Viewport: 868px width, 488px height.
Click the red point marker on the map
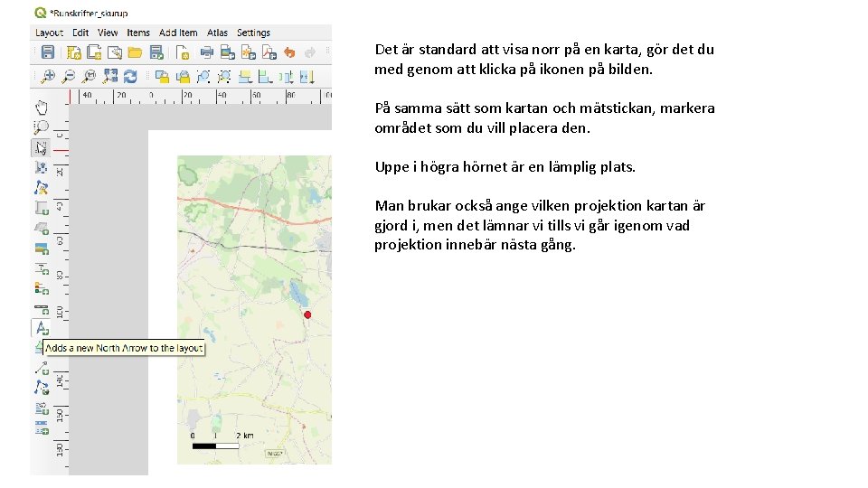click(307, 314)
